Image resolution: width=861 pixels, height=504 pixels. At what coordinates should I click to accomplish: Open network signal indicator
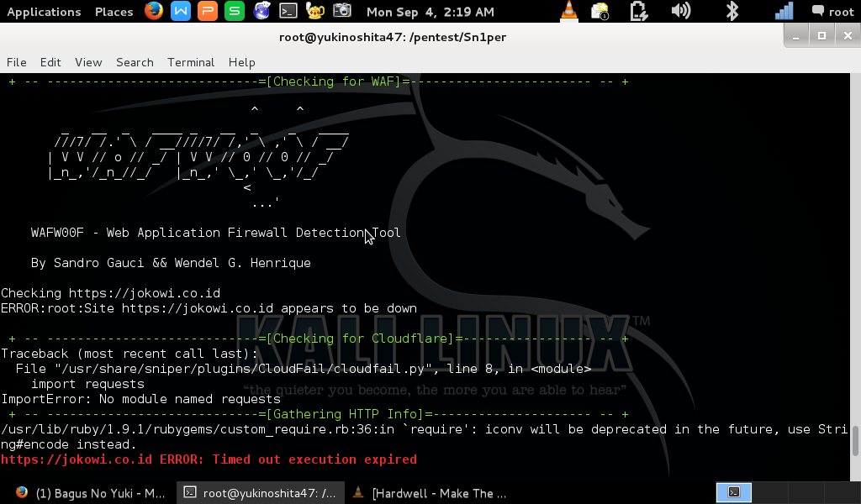[x=784, y=11]
